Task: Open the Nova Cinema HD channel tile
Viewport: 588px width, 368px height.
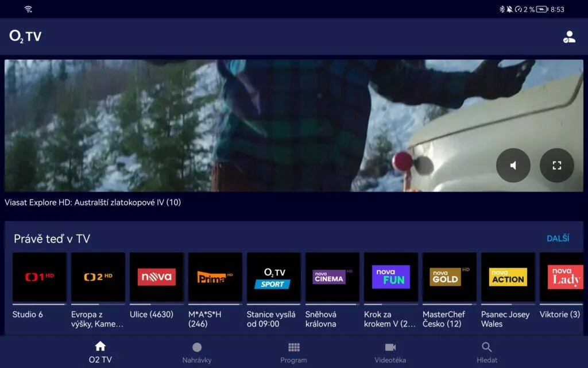Action: [332, 277]
